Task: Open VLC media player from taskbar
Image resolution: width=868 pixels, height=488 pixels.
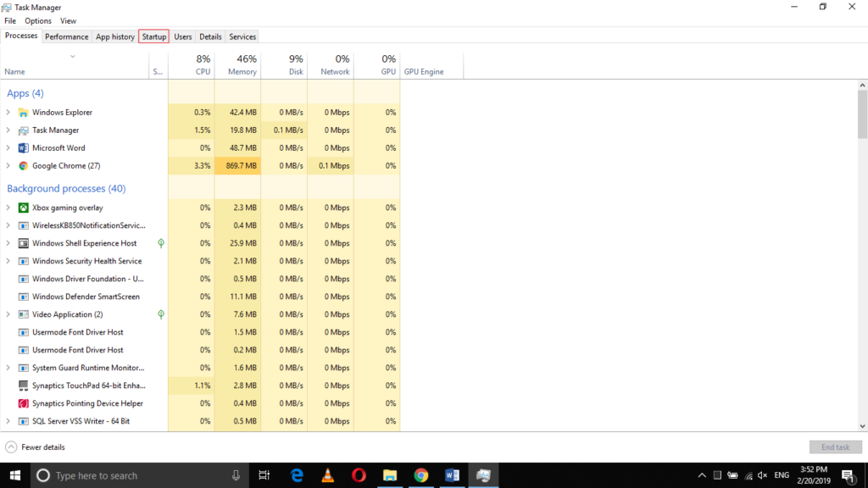Action: [x=328, y=475]
